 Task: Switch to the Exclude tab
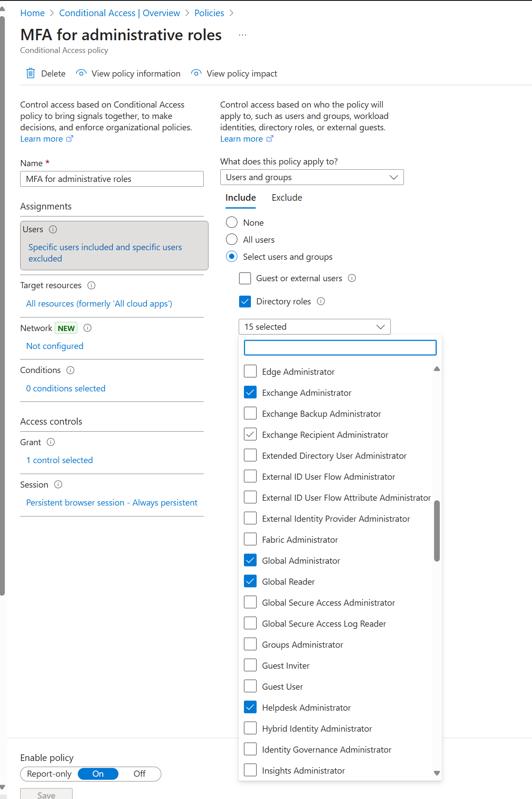287,198
